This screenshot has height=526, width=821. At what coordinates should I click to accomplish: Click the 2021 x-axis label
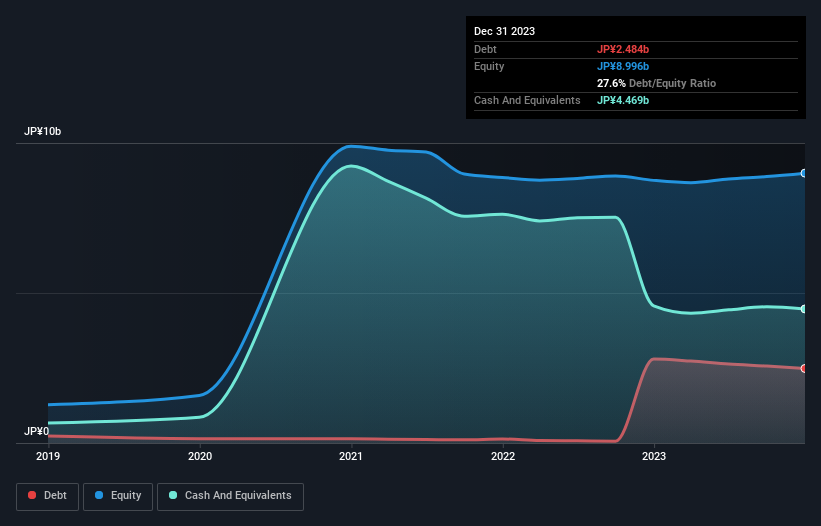click(351, 456)
